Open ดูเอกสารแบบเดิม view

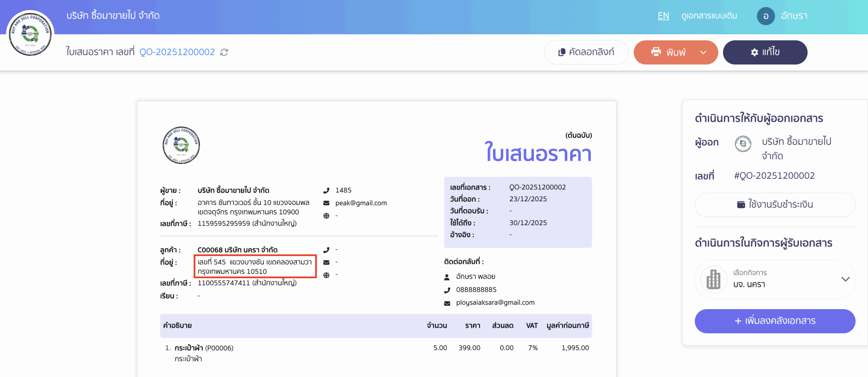click(708, 16)
